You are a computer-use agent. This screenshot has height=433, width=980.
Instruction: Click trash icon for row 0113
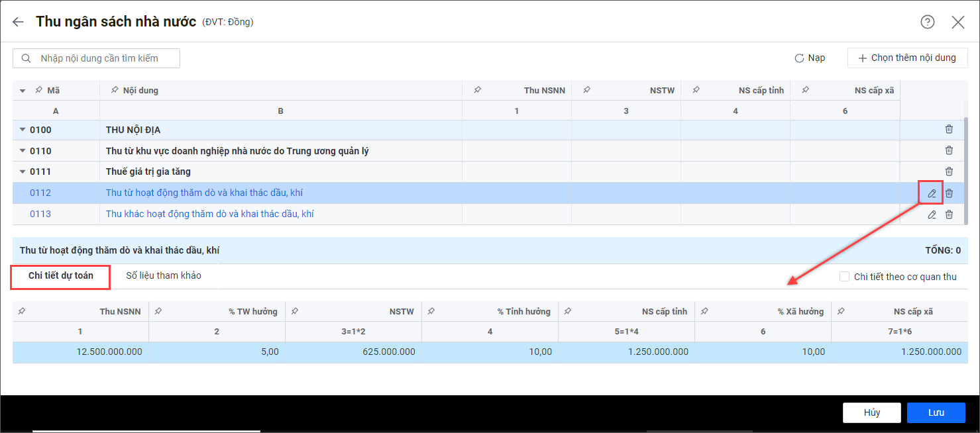[x=949, y=215]
